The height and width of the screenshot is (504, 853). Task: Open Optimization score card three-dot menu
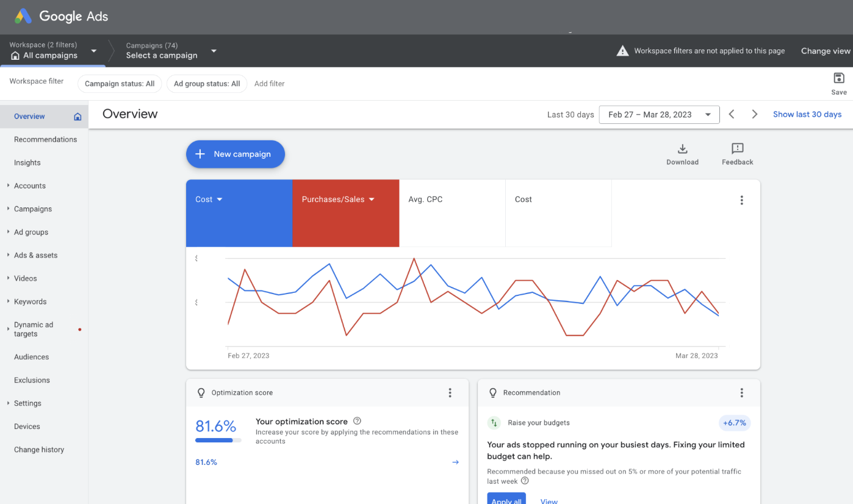click(x=450, y=393)
